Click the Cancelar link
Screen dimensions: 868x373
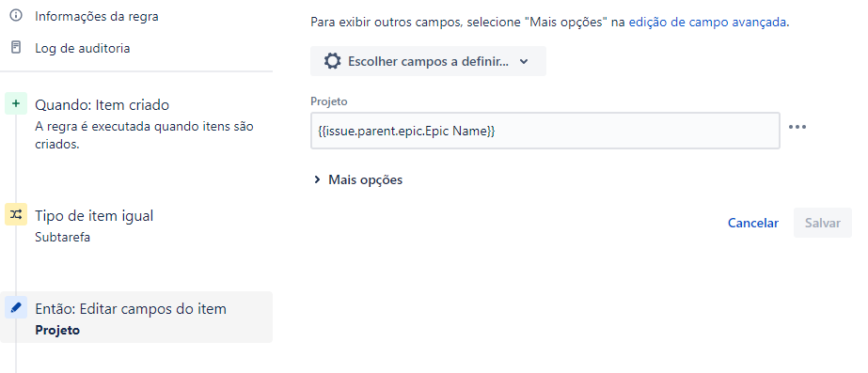tap(753, 223)
